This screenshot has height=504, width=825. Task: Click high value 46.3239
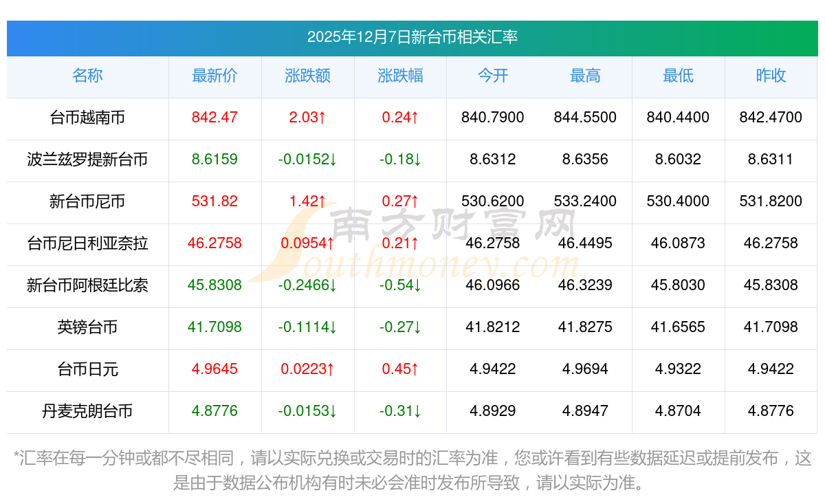pos(585,285)
